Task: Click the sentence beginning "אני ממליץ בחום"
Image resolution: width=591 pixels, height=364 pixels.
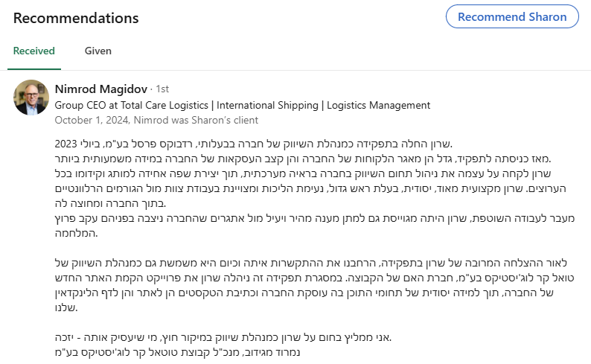Action: coord(223,337)
